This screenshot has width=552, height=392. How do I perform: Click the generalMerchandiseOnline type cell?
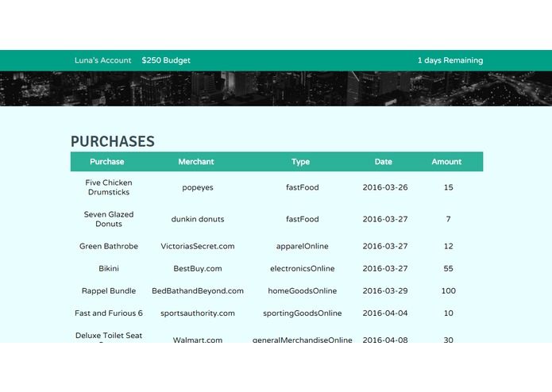pyautogui.click(x=302, y=340)
